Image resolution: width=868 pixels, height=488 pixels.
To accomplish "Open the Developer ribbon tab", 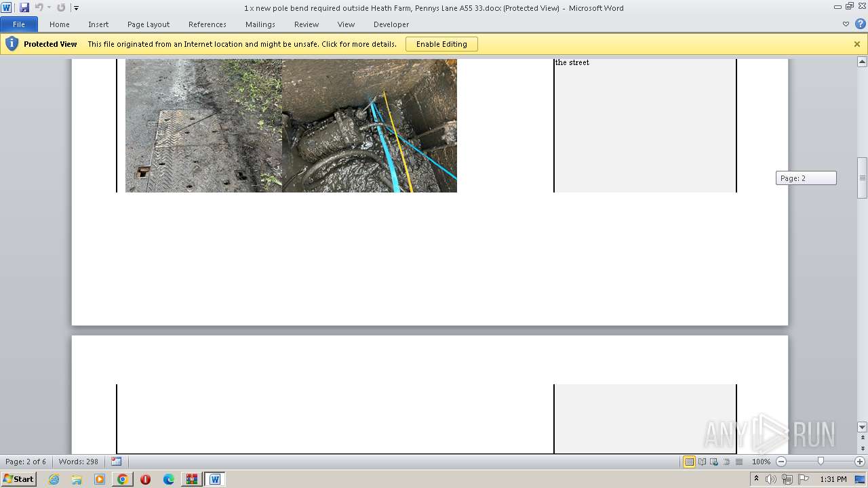I will point(391,24).
